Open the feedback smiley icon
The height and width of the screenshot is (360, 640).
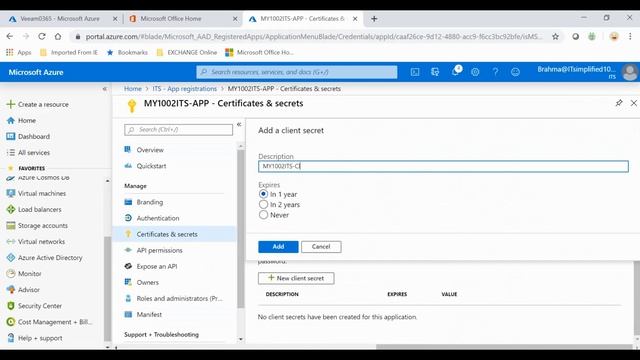point(515,72)
